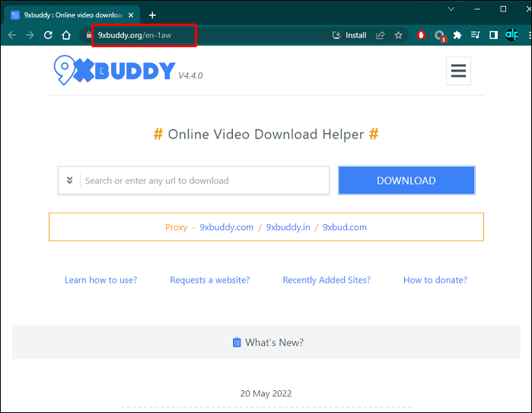The image size is (532, 413).
Task: Open the 9xbuddy.in proxy link
Action: pyautogui.click(x=288, y=227)
